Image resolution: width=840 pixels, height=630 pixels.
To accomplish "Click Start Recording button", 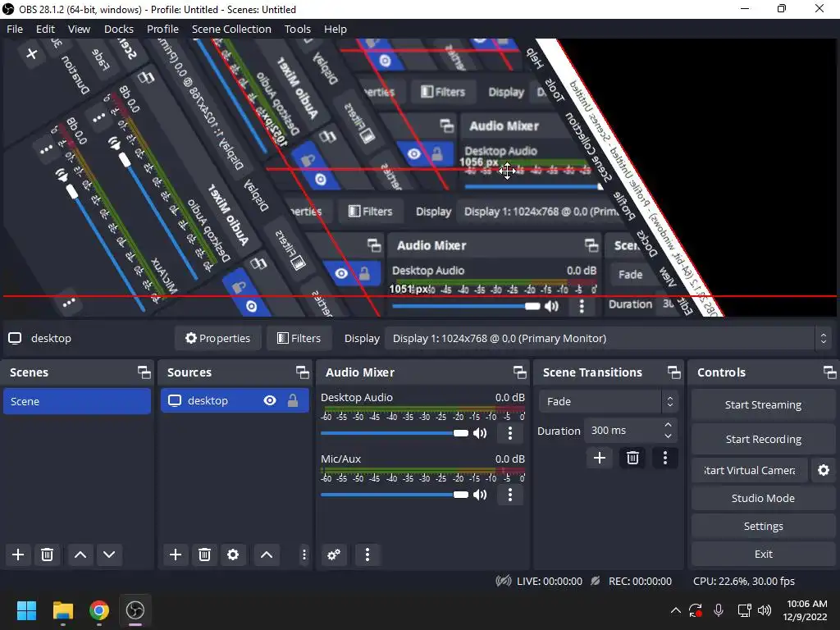I will [x=763, y=440].
